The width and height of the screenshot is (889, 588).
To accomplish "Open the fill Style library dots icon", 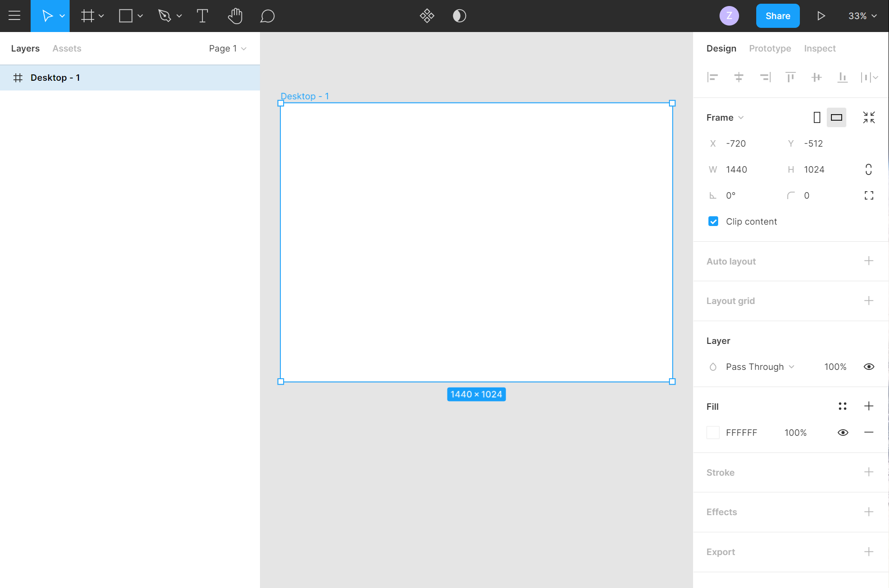I will (x=843, y=407).
